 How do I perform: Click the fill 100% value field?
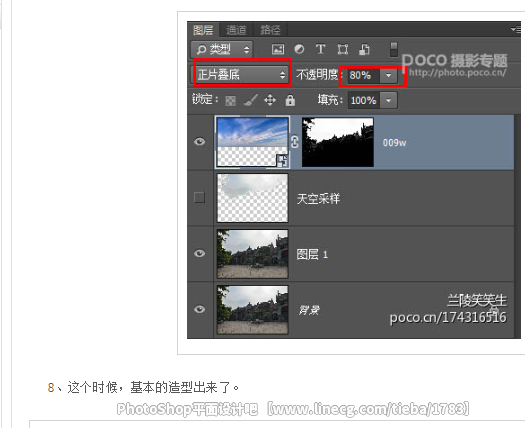pyautogui.click(x=364, y=100)
